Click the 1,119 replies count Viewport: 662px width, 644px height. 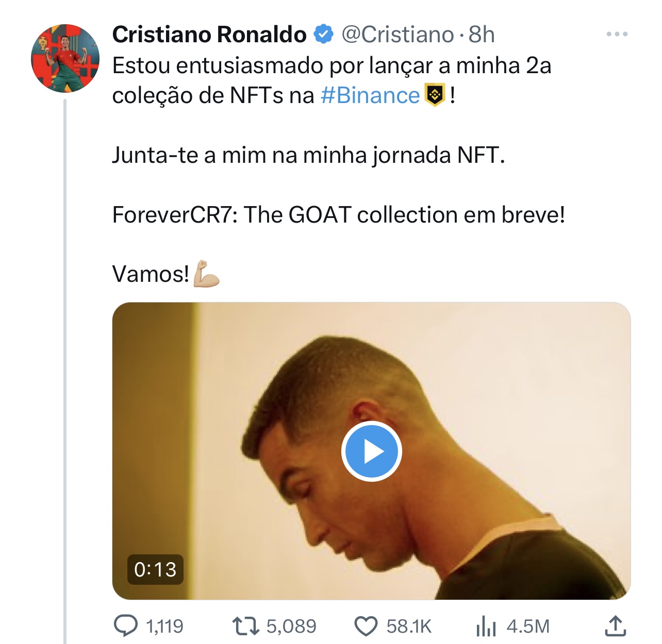[164, 626]
